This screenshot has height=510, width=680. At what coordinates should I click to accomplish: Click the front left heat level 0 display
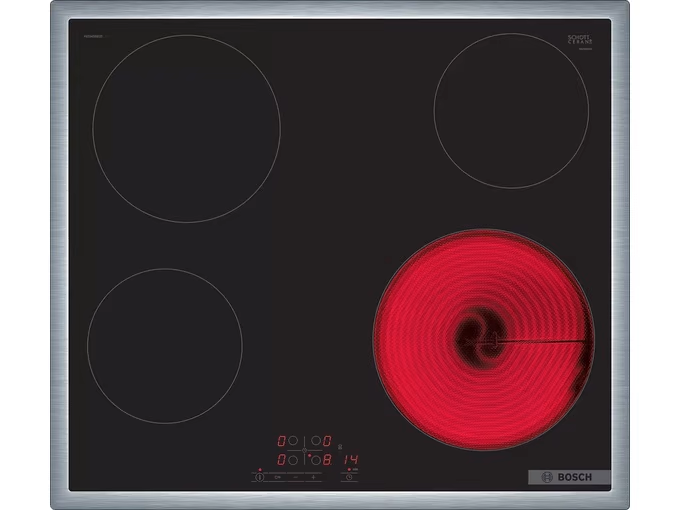(x=283, y=460)
